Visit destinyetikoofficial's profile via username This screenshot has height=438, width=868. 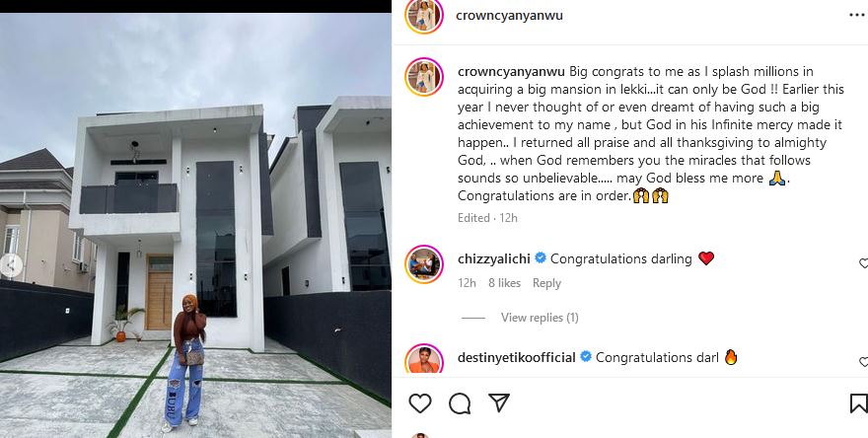click(516, 357)
